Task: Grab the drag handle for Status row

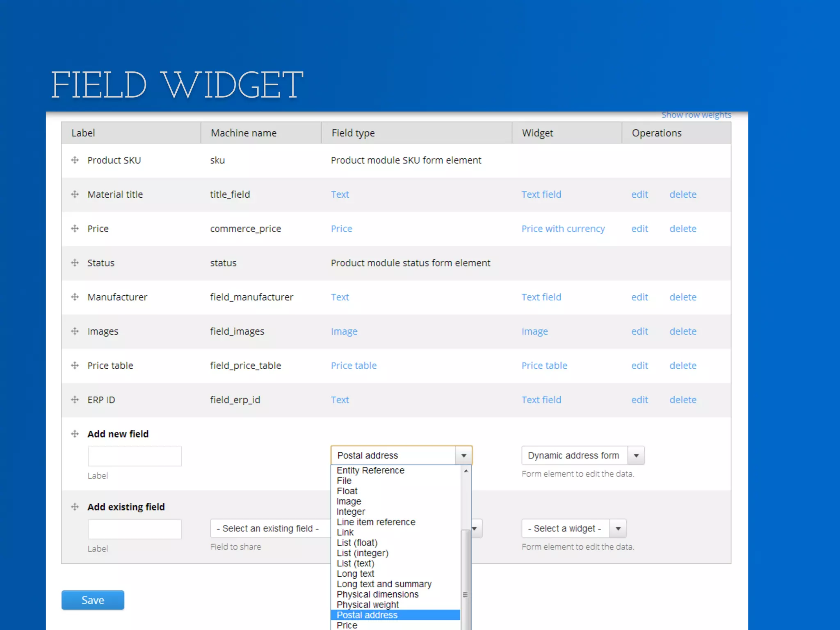Action: [75, 262]
